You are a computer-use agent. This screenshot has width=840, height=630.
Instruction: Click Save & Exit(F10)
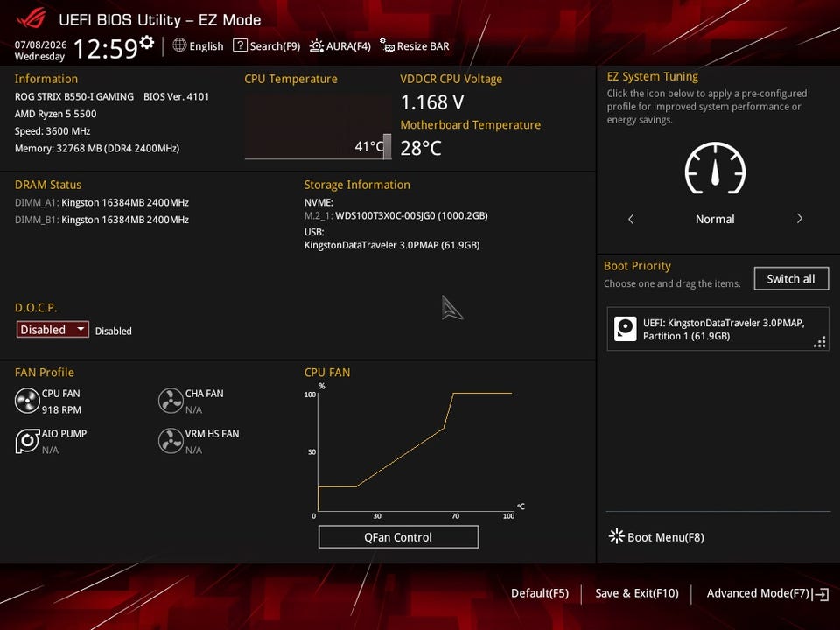(x=636, y=593)
